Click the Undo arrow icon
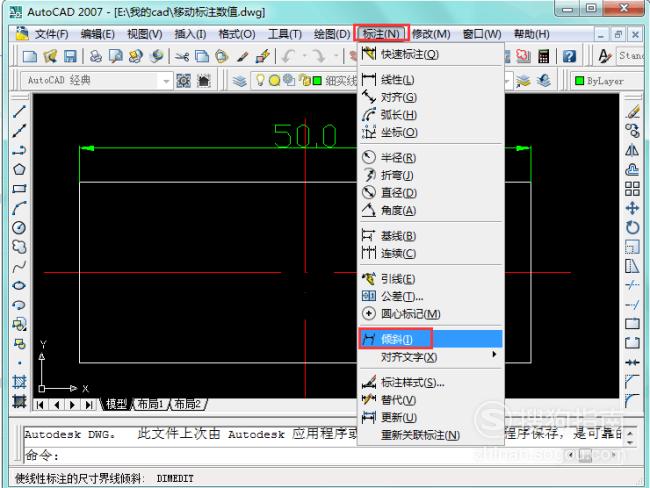Viewport: 650px width, 488px height. [289, 56]
